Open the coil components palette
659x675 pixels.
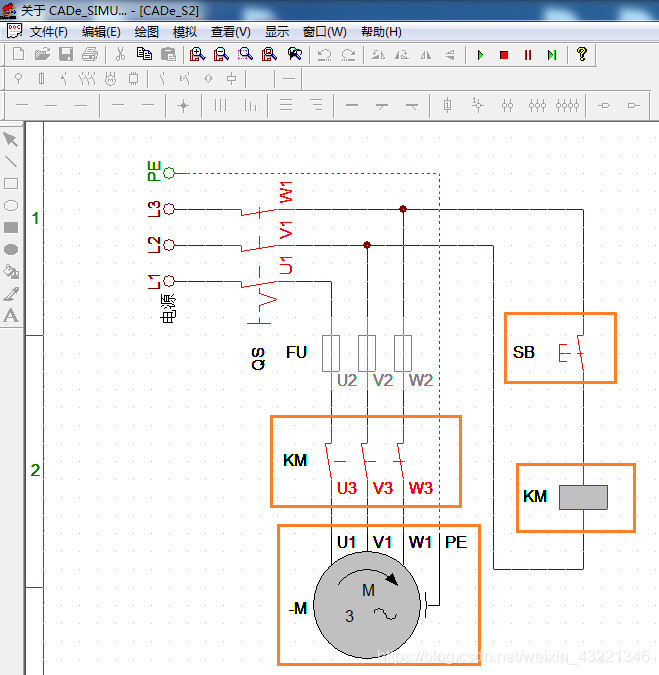point(232,79)
